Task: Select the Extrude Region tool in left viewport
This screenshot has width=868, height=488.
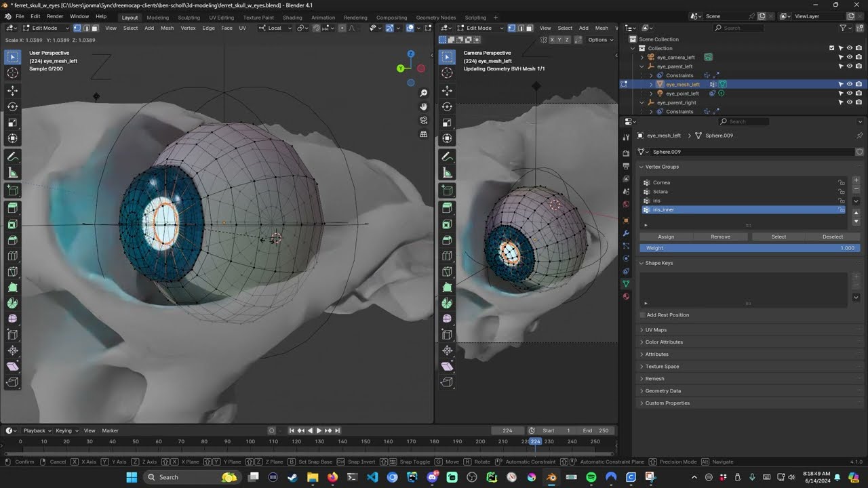Action: [13, 208]
